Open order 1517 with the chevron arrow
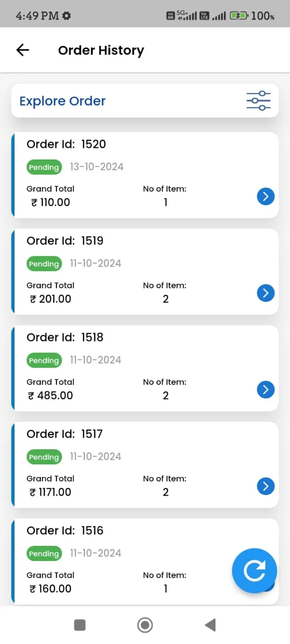The height and width of the screenshot is (644, 290). point(266,486)
